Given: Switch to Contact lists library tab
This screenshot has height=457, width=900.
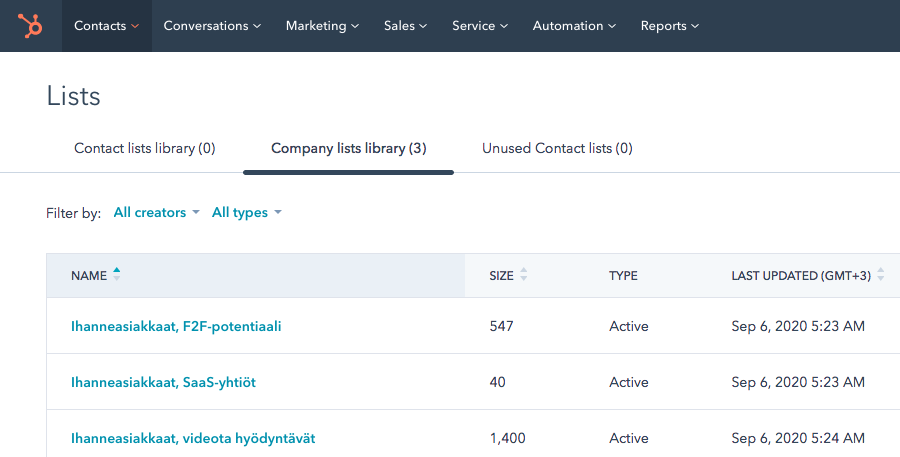Looking at the screenshot, I should (144, 149).
